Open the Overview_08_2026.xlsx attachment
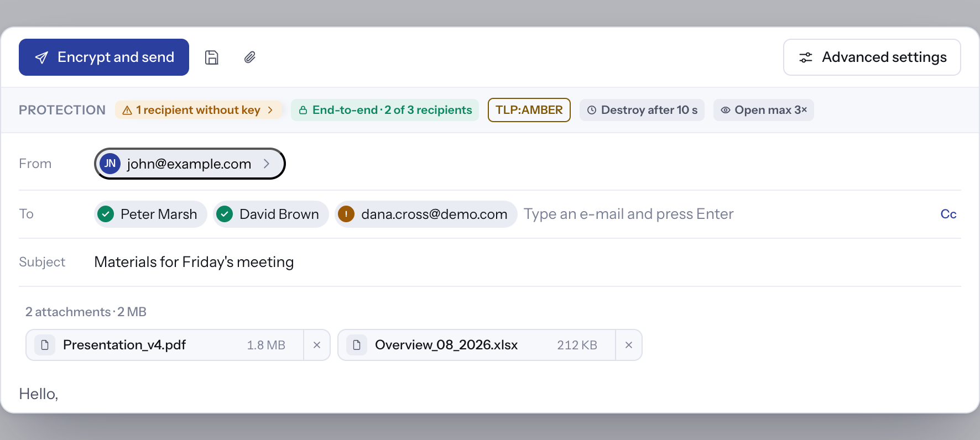Viewport: 980px width, 440px height. (x=477, y=345)
